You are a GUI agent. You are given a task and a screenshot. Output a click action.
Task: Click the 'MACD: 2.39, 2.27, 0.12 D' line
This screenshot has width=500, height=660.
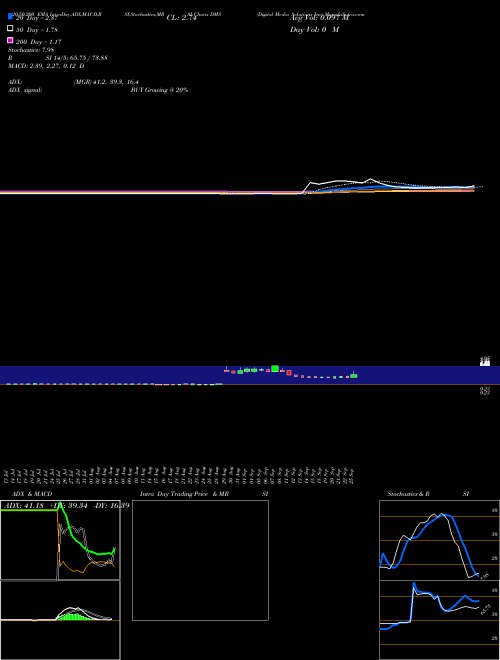(46, 66)
